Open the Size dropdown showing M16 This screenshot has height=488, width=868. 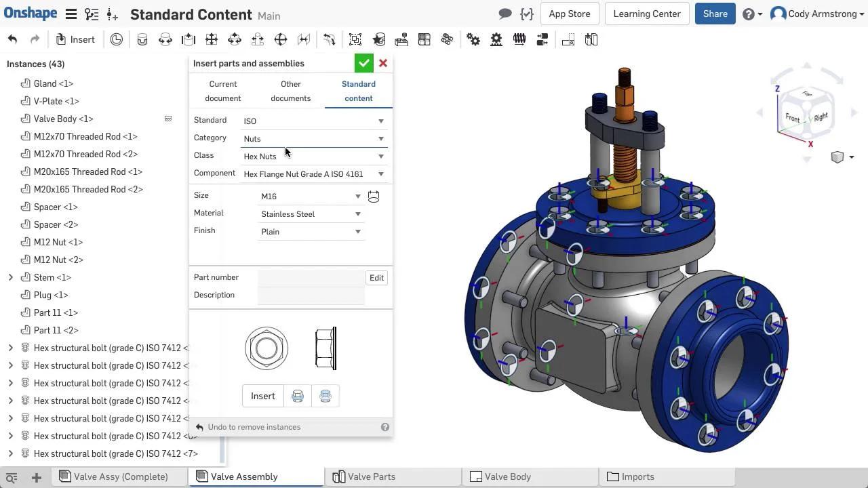pyautogui.click(x=311, y=197)
